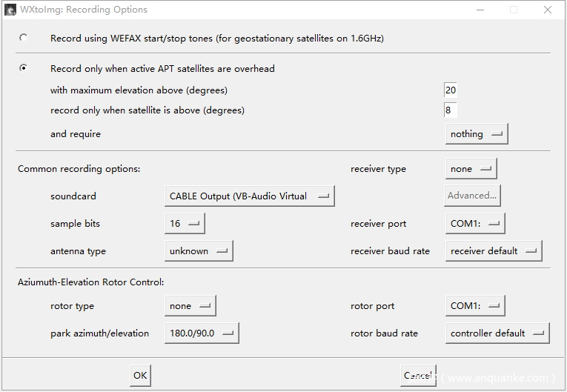Open the receiver type dropdown
The height and width of the screenshot is (392, 567).
[471, 169]
